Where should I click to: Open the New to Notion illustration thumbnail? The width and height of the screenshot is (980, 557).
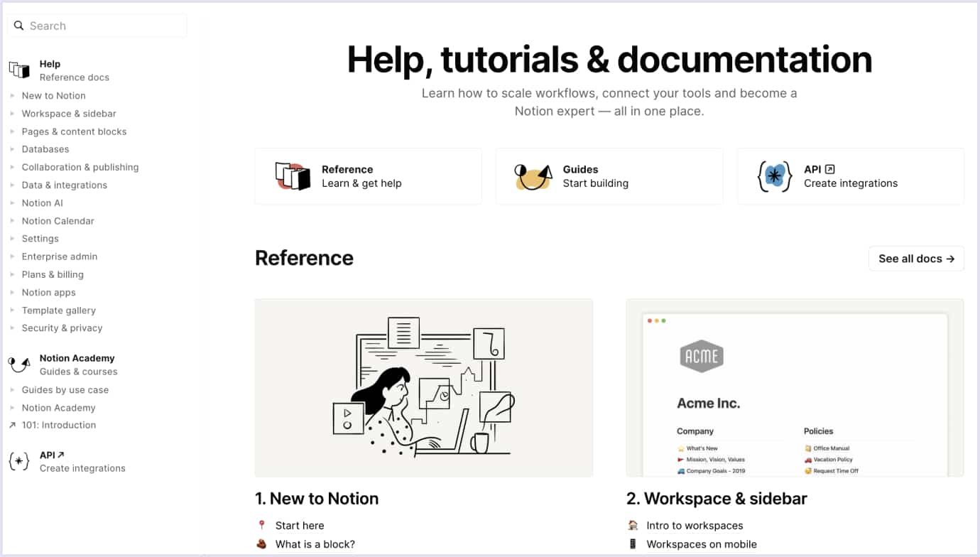pos(424,387)
